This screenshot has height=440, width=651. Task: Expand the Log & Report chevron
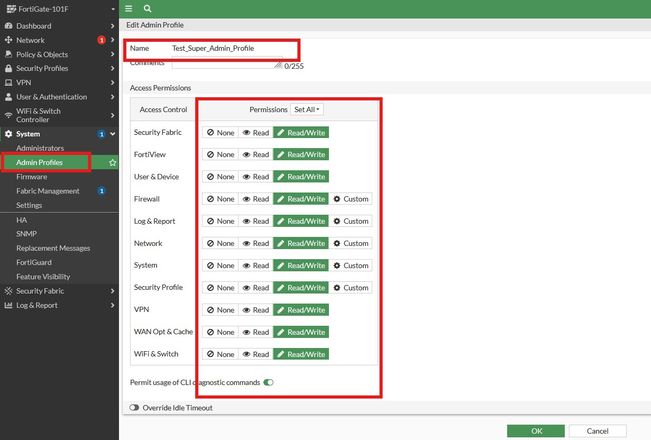click(x=113, y=305)
